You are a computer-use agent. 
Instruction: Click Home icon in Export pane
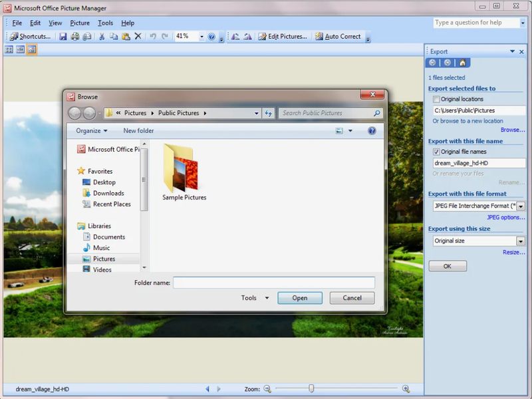coord(462,63)
